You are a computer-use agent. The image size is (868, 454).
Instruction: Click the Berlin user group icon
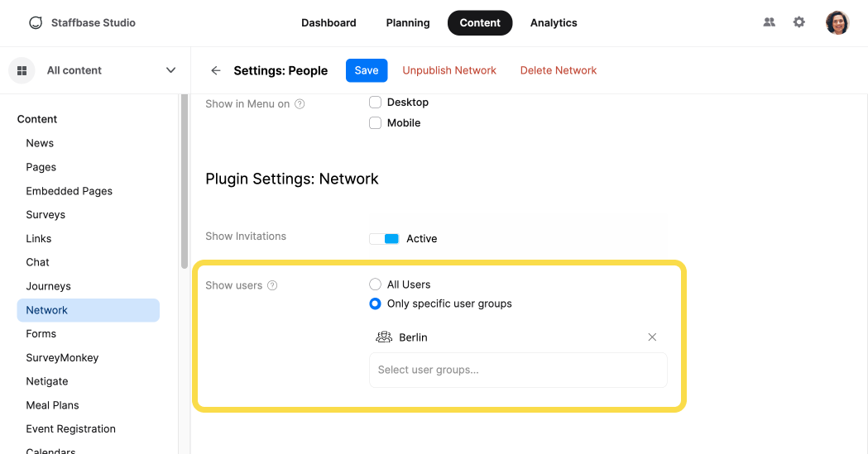[x=384, y=337]
